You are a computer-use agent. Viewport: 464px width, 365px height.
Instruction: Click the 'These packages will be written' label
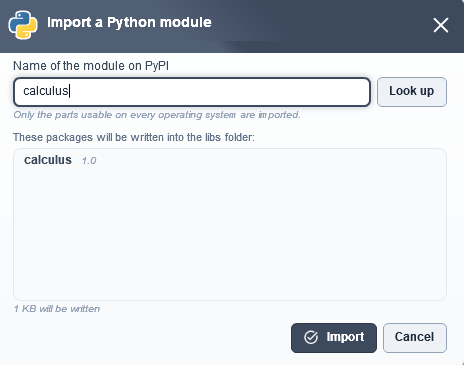(134, 137)
